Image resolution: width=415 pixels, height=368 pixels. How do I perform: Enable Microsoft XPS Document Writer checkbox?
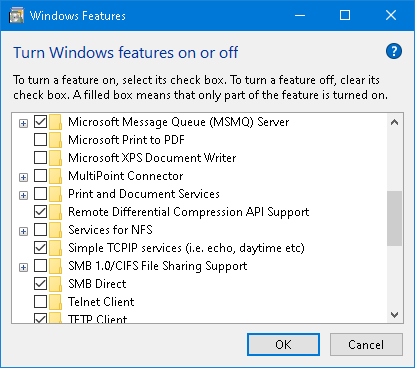[x=40, y=158]
